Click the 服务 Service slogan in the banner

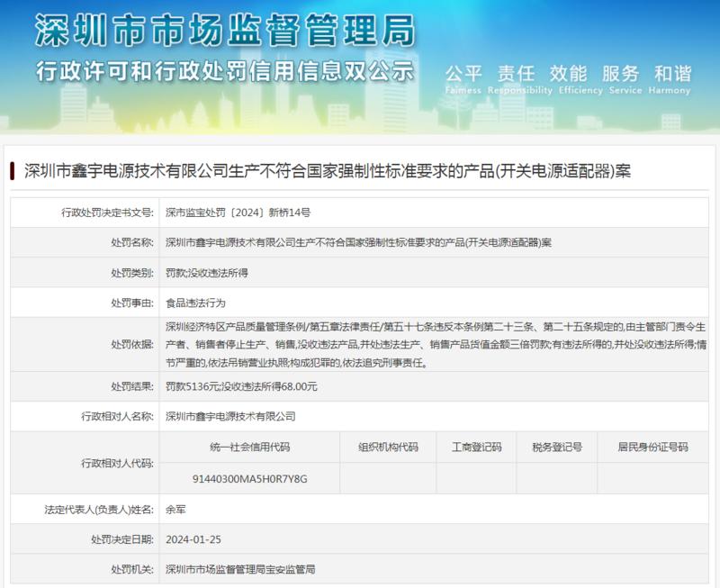click(625, 79)
